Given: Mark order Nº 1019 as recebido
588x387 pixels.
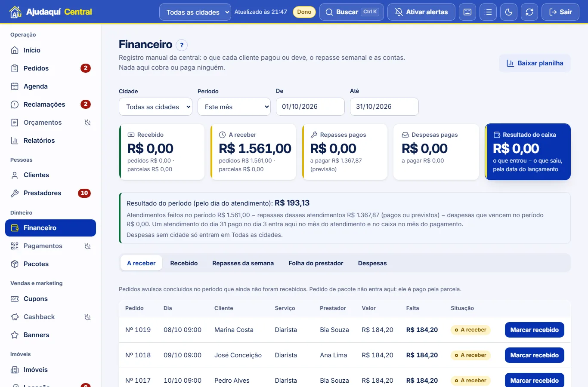Looking at the screenshot, I should pos(534,330).
